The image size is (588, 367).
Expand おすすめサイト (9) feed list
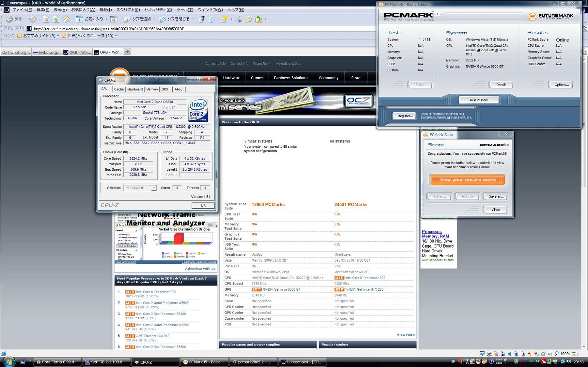coord(58,36)
